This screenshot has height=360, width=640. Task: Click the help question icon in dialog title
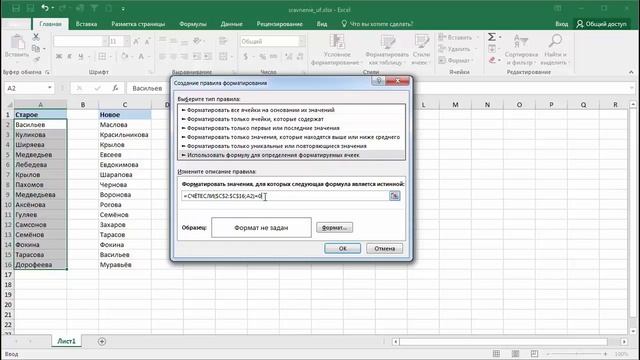378,81
